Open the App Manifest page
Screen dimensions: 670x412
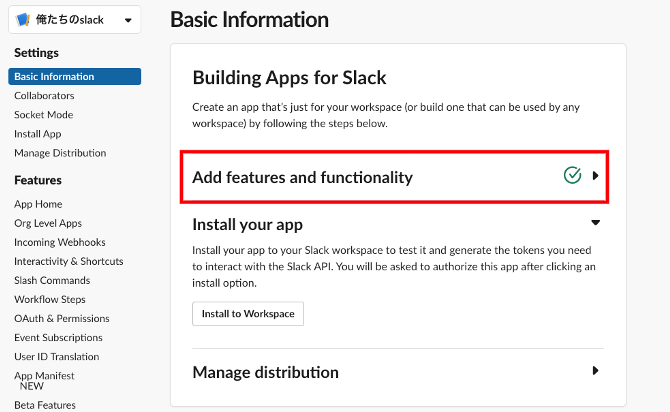pos(44,376)
